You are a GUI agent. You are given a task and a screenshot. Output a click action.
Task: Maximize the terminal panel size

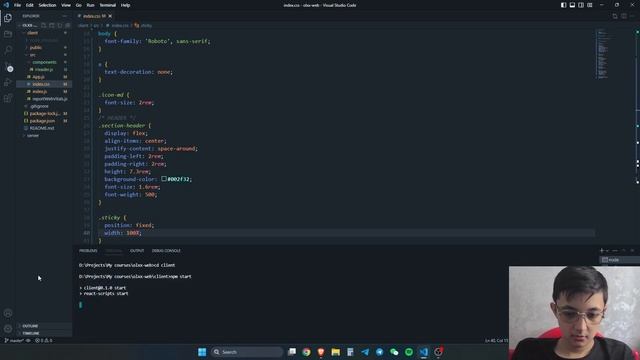tap(624, 251)
